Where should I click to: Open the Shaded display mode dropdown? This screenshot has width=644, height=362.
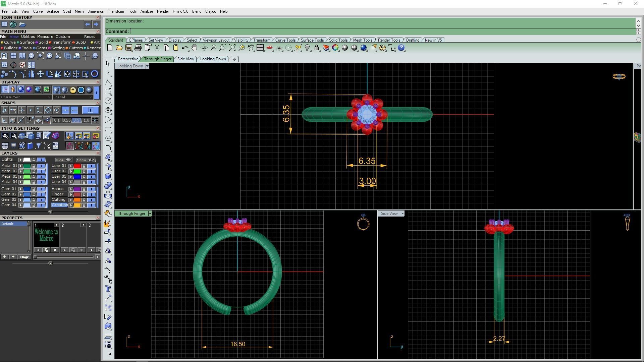pos(73,97)
